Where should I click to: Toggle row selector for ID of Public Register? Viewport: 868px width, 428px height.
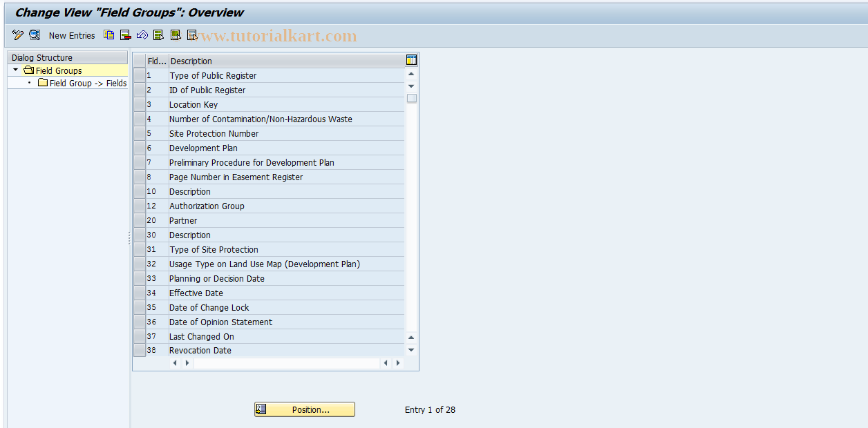pos(140,90)
